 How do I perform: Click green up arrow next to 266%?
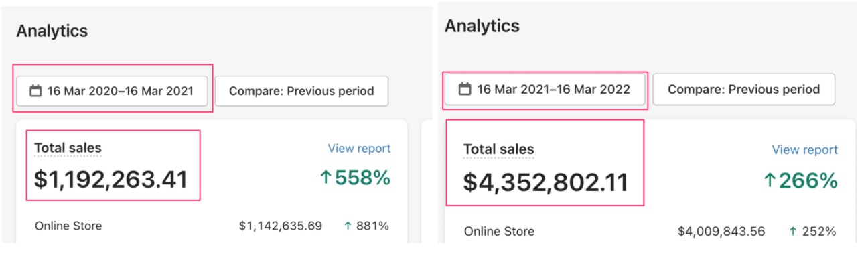(770, 180)
